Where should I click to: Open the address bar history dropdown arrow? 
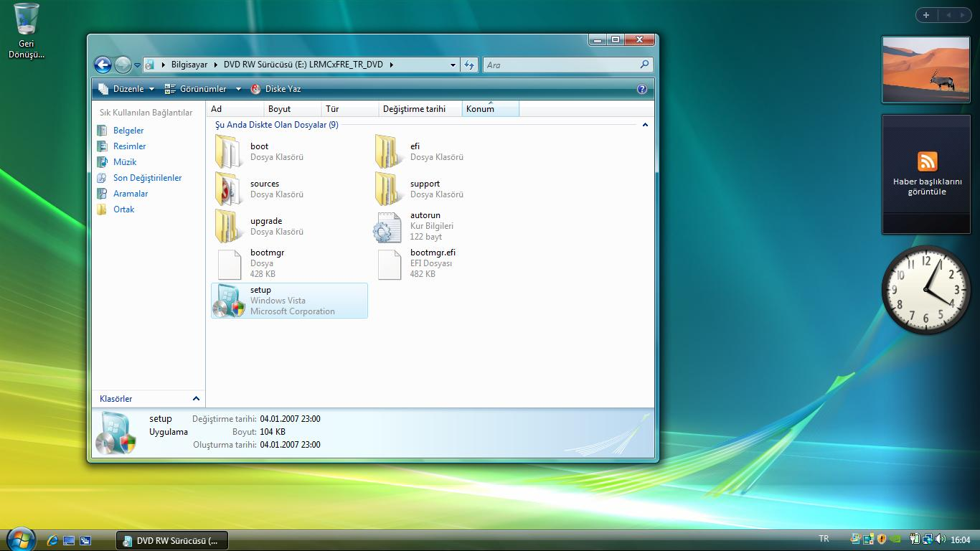tap(453, 65)
